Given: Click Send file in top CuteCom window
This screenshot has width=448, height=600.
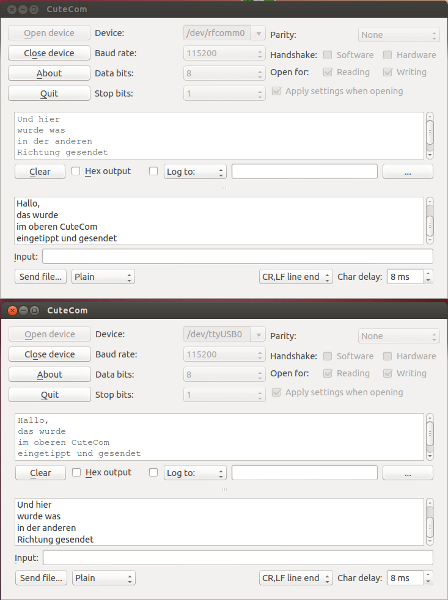Looking at the screenshot, I should click(40, 277).
